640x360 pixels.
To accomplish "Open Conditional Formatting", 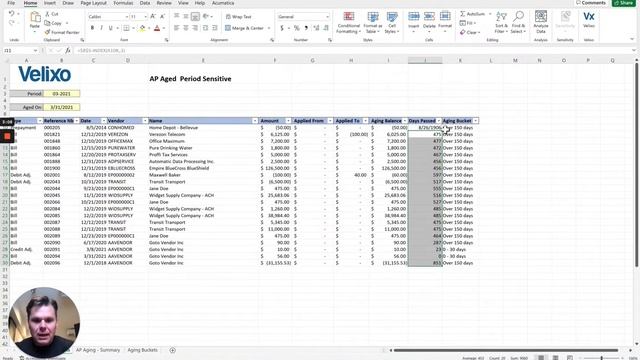I will (349, 22).
